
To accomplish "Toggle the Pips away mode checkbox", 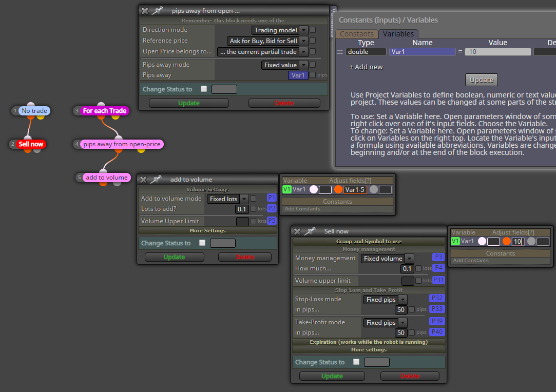I will click(313, 65).
